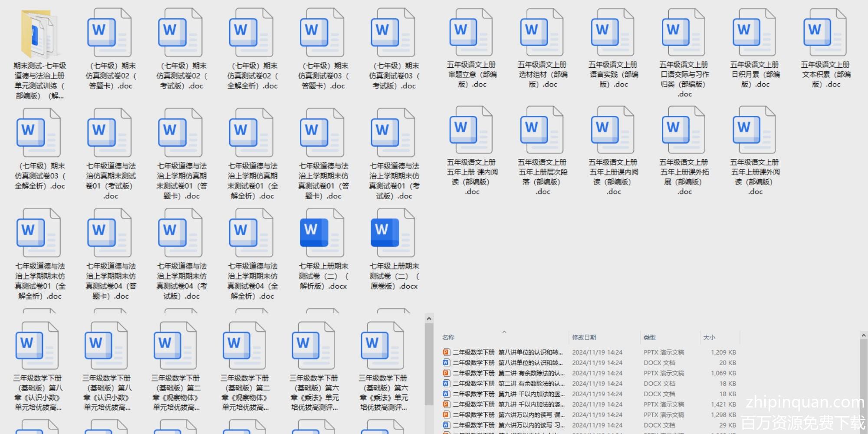
Task: Click scroll-up arrow of the details list
Action: [x=863, y=335]
